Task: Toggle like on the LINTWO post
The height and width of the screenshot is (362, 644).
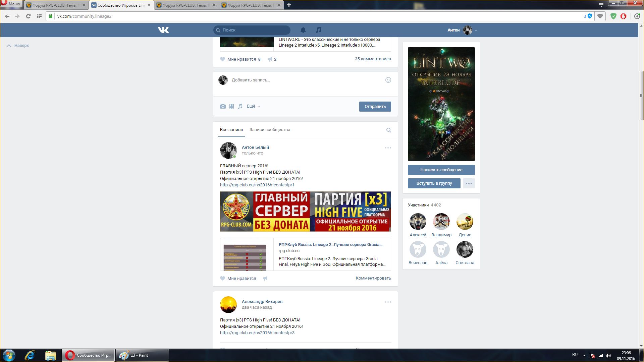Action: pos(240,59)
